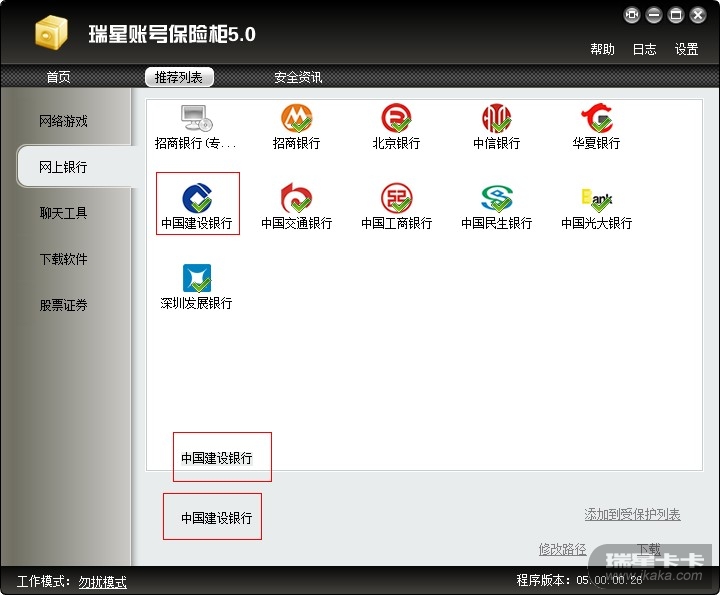Click the golden safe application logo
This screenshot has width=720, height=595.
click(51, 32)
